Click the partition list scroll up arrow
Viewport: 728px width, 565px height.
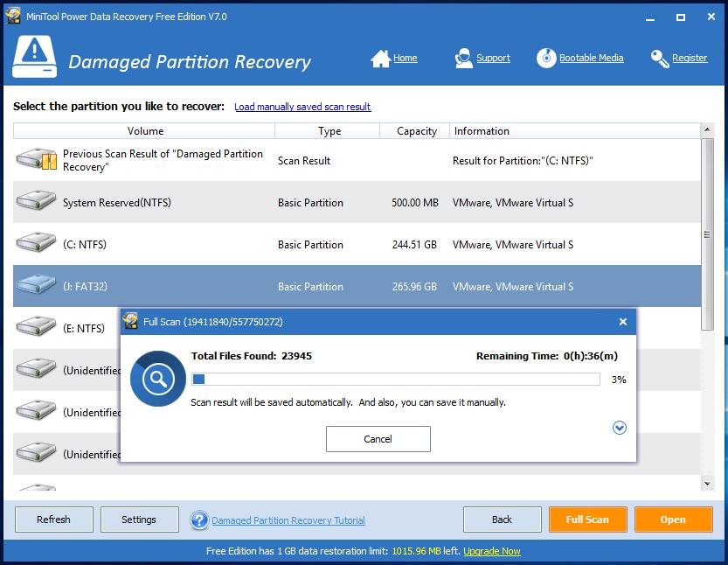click(707, 130)
